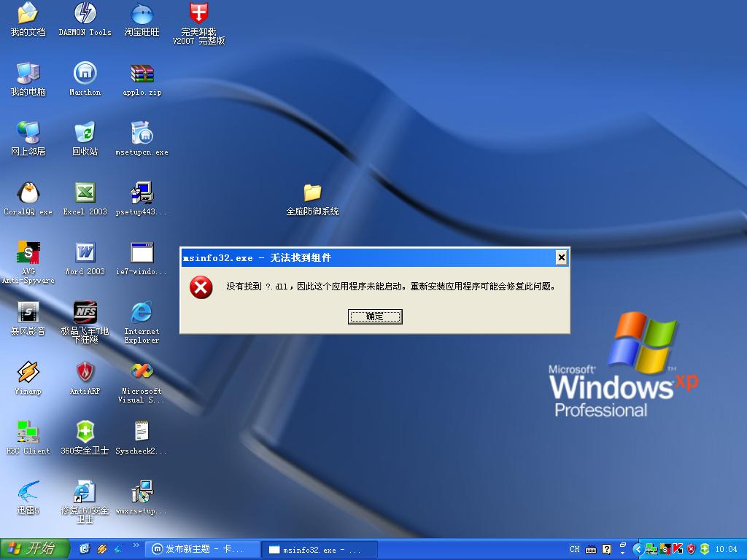
Task: Open the 开始 Start menu
Action: [x=35, y=549]
